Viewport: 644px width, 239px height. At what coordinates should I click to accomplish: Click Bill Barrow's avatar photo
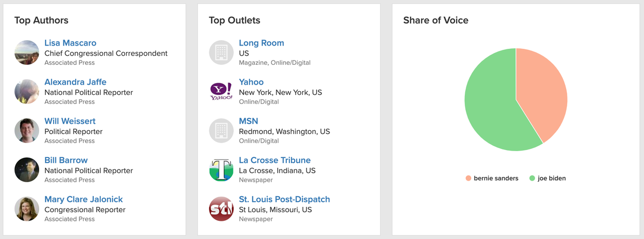[x=27, y=170]
